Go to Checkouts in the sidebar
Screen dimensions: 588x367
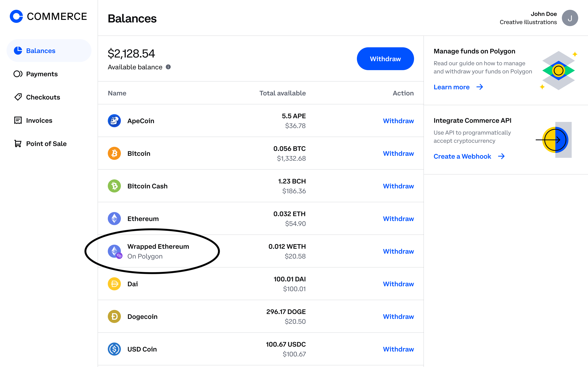[x=43, y=97]
